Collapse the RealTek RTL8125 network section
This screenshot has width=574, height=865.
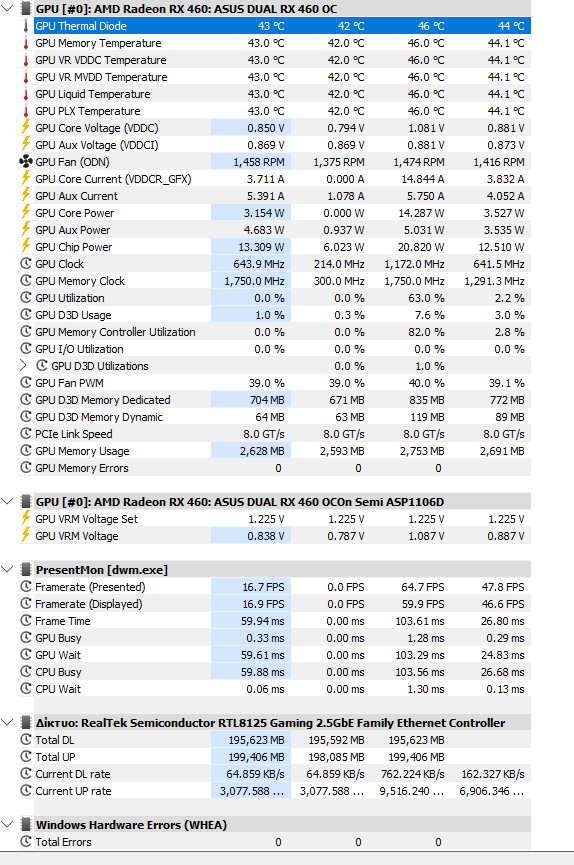pyautogui.click(x=7, y=723)
